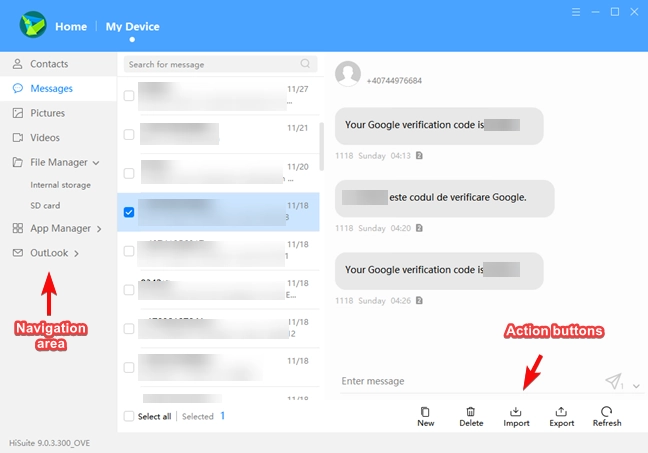Click the Export button label

click(x=561, y=423)
